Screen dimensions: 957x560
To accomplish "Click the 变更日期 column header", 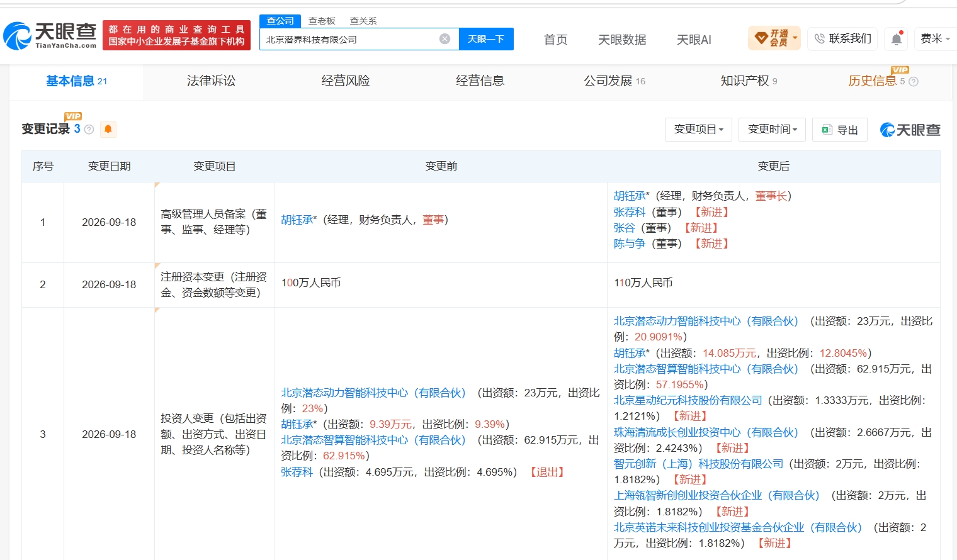I will coord(109,166).
